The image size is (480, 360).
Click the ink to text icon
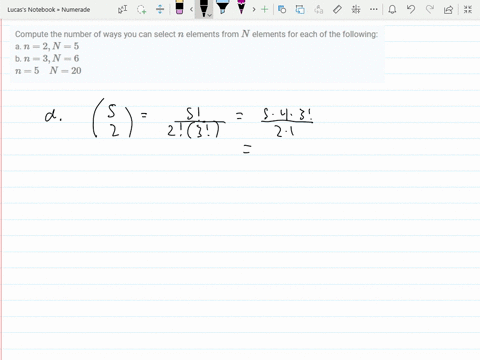(319, 9)
